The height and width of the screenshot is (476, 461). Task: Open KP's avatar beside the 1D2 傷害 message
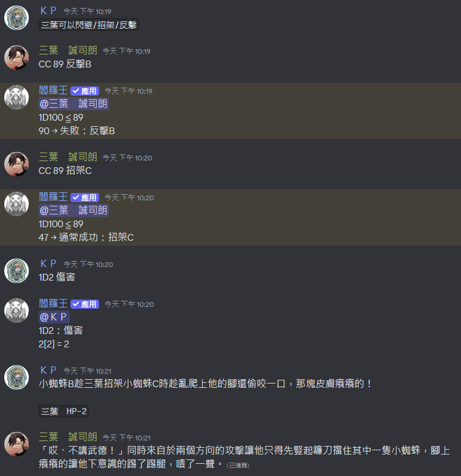(17, 271)
